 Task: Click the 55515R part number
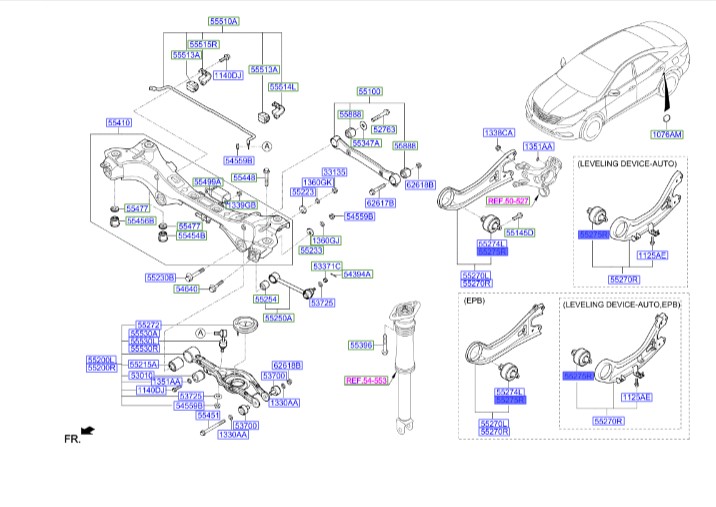point(204,44)
